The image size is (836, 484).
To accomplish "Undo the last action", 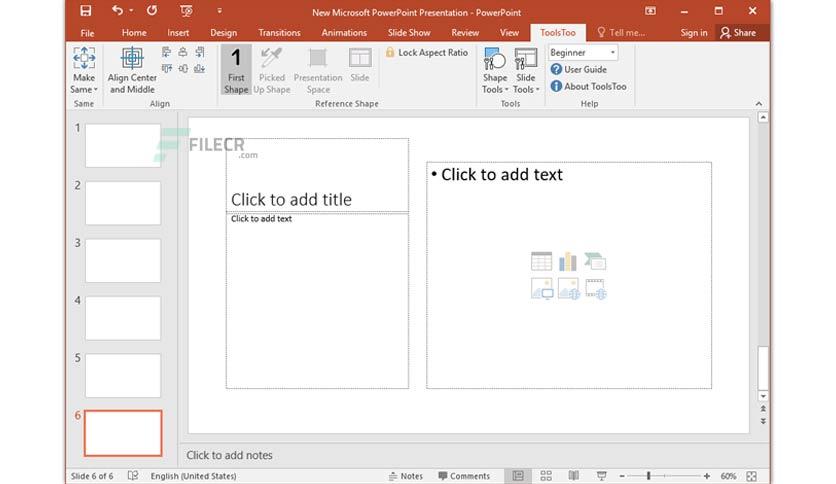I will click(117, 11).
